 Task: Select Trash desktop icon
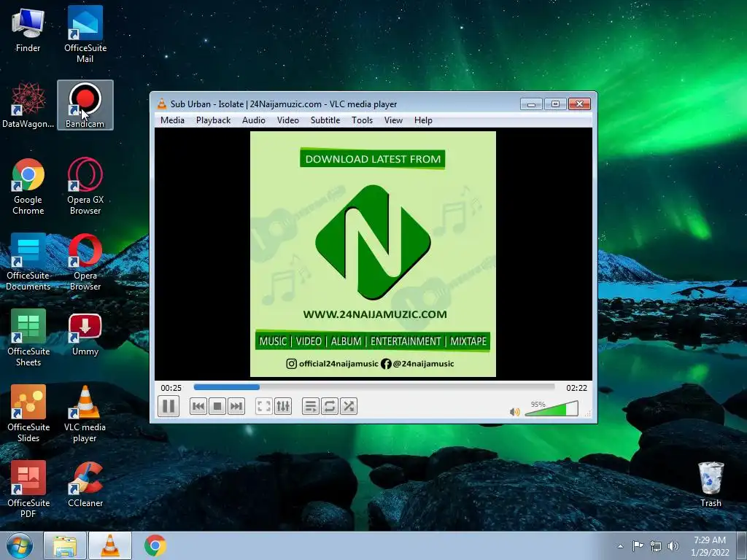coord(711,484)
